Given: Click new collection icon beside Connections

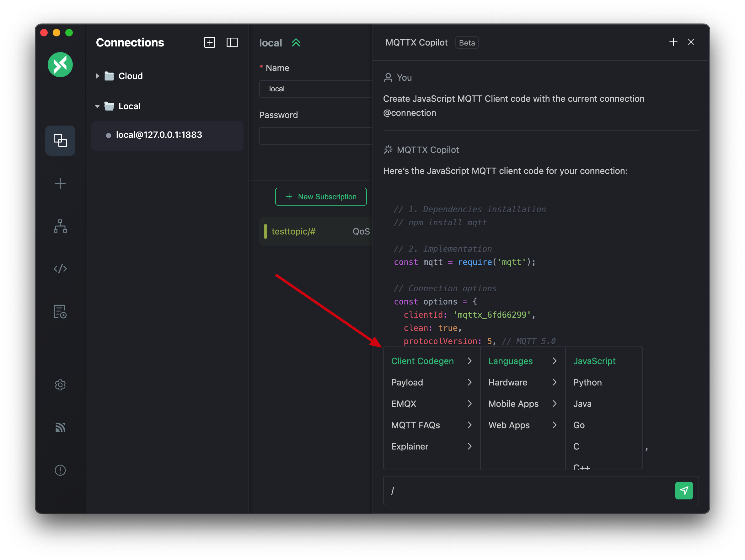Looking at the screenshot, I should 210,42.
